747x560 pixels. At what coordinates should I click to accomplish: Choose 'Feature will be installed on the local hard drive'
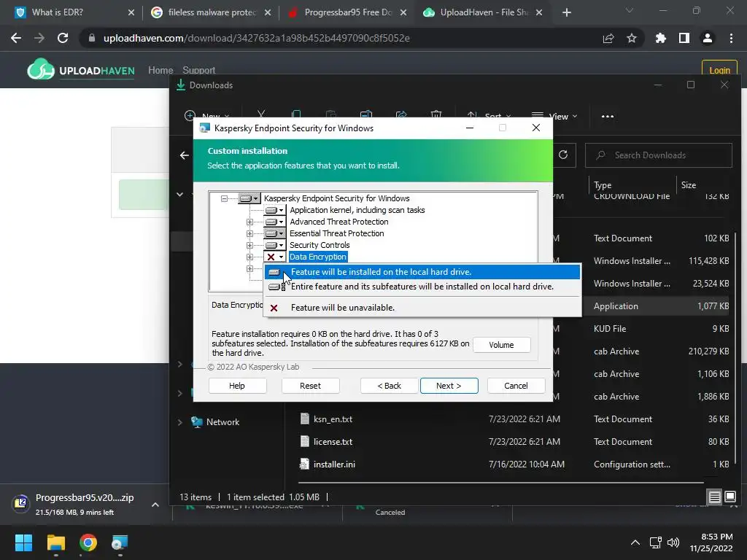422,272
